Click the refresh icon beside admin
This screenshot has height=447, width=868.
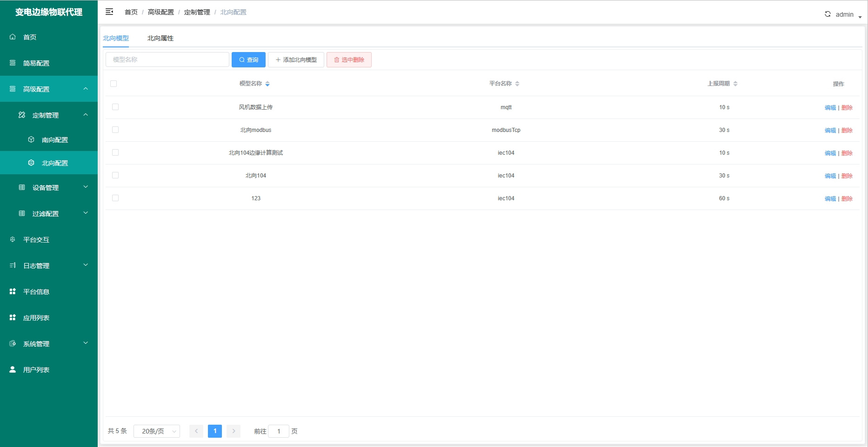tap(828, 14)
